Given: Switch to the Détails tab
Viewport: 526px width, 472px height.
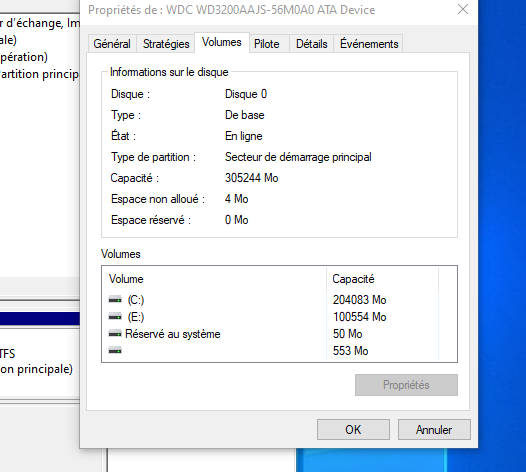Looking at the screenshot, I should click(x=312, y=44).
